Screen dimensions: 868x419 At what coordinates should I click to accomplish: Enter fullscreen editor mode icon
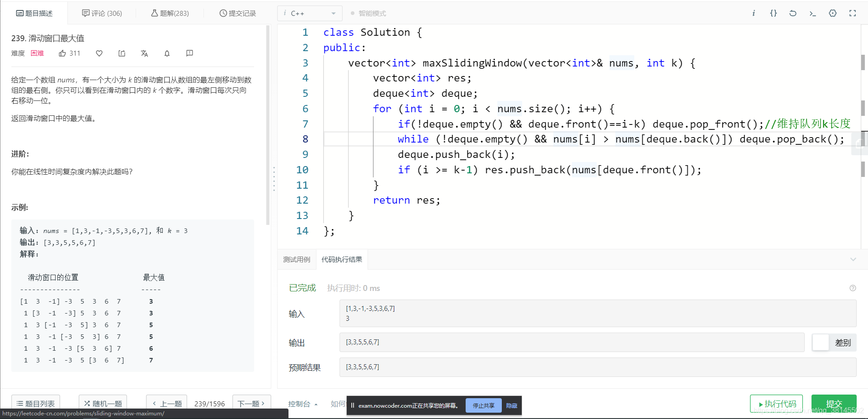tap(853, 13)
